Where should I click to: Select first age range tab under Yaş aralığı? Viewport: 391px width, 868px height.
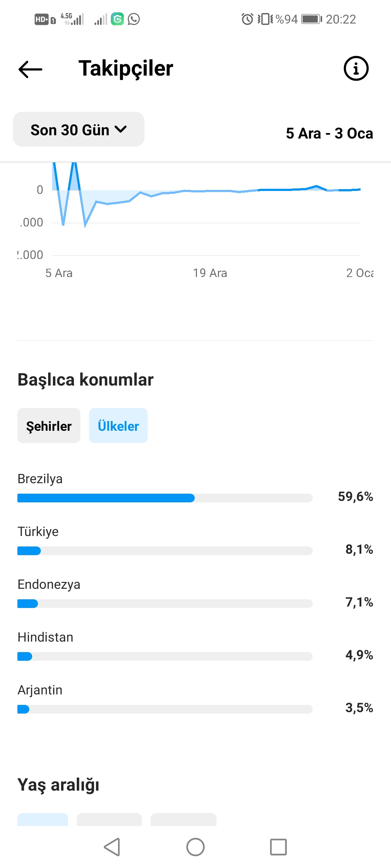43,820
